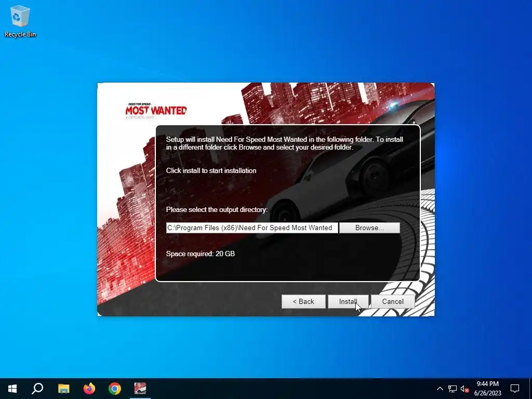The width and height of the screenshot is (532, 399).
Task: Click the output directory path field
Action: [x=252, y=228]
